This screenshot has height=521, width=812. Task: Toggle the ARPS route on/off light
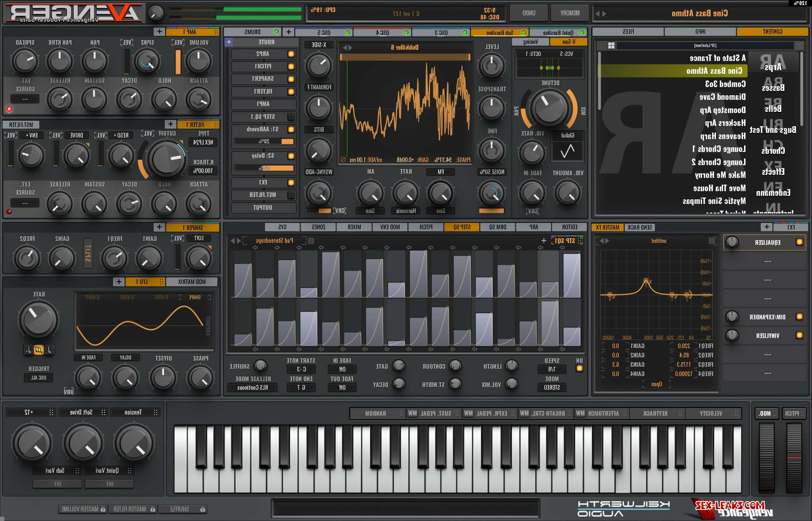(x=291, y=54)
